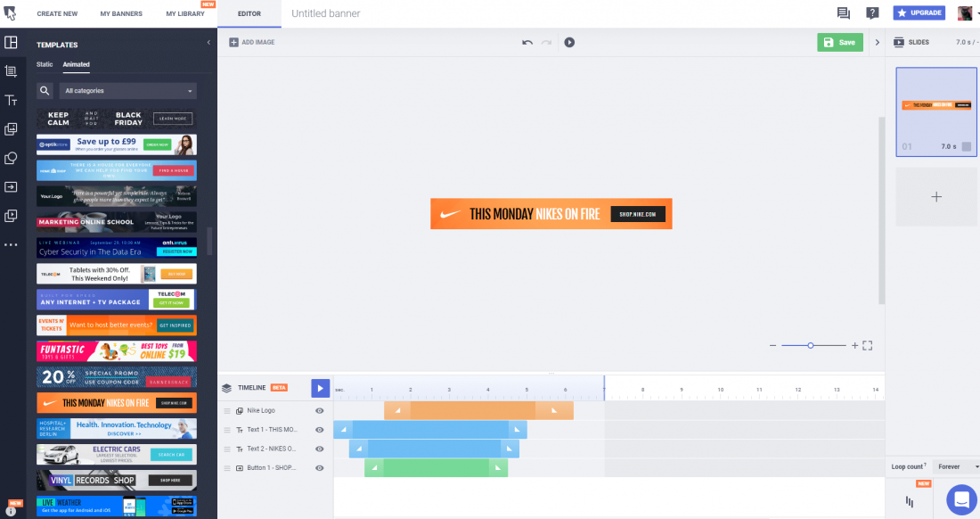Click the blue Text 1 timeline bar
The height and width of the screenshot is (519, 980).
tap(430, 430)
